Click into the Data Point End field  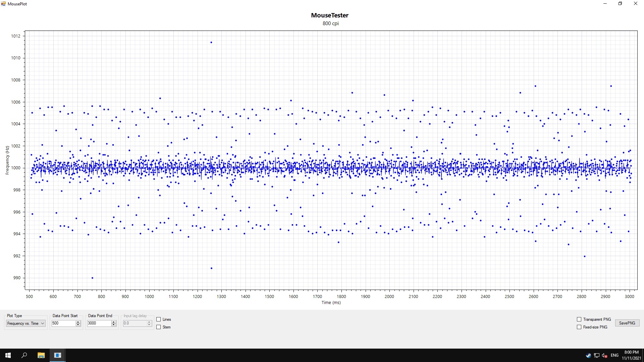click(99, 323)
